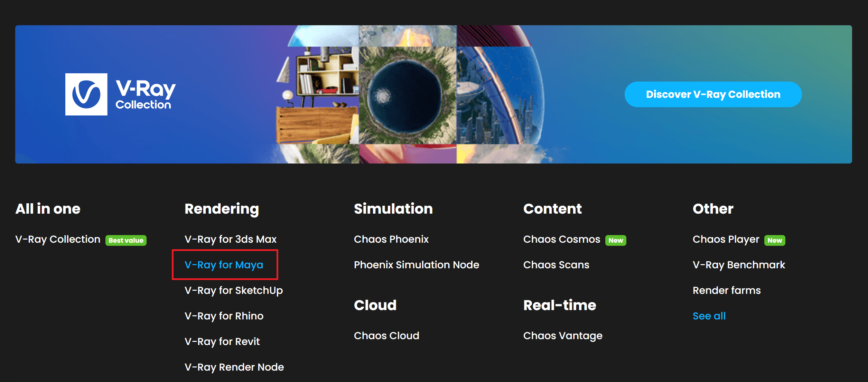Open V-Ray Benchmark page
This screenshot has width=868, height=382.
point(739,265)
